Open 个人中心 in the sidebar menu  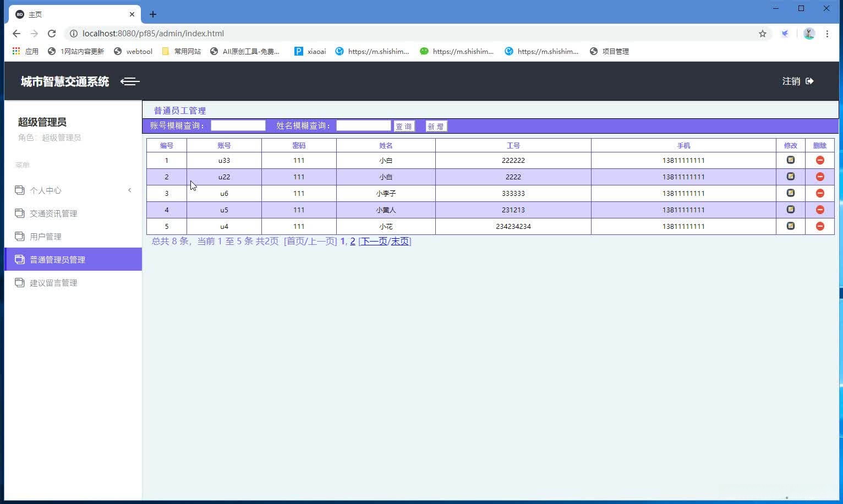point(46,190)
